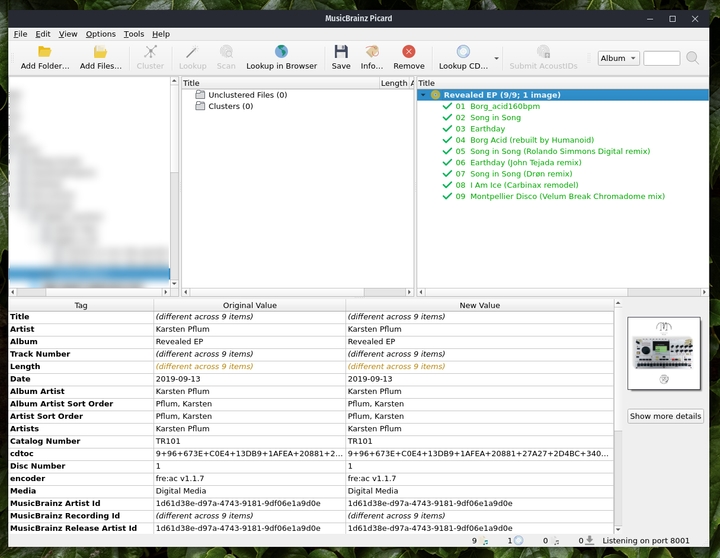Open the Info toolbar icon
Screen dimensions: 720x558
pos(371,51)
